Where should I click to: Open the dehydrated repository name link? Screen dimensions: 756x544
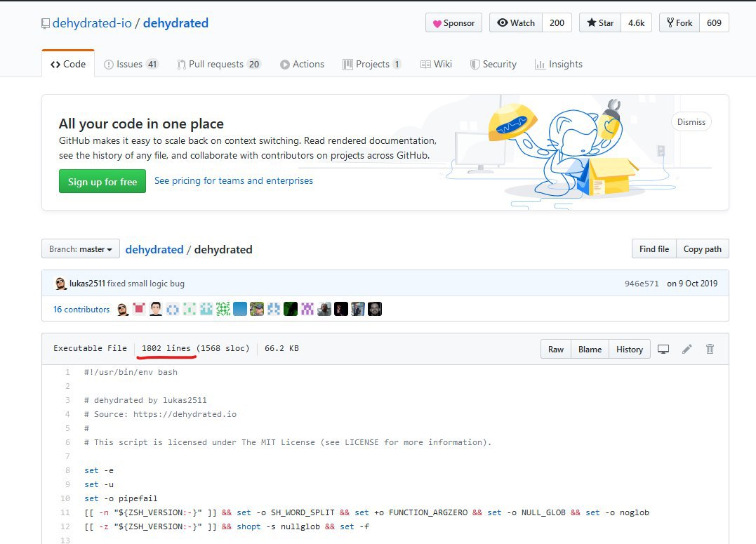click(x=175, y=23)
